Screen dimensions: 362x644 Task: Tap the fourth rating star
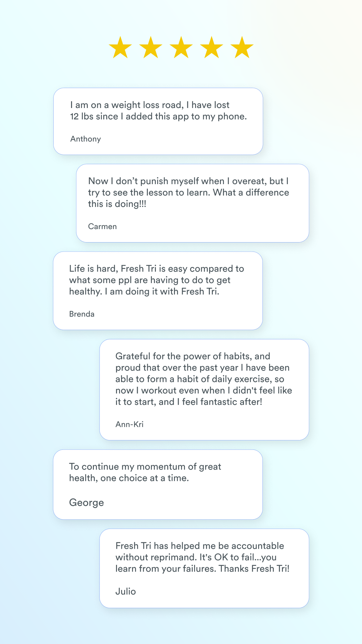tap(212, 47)
